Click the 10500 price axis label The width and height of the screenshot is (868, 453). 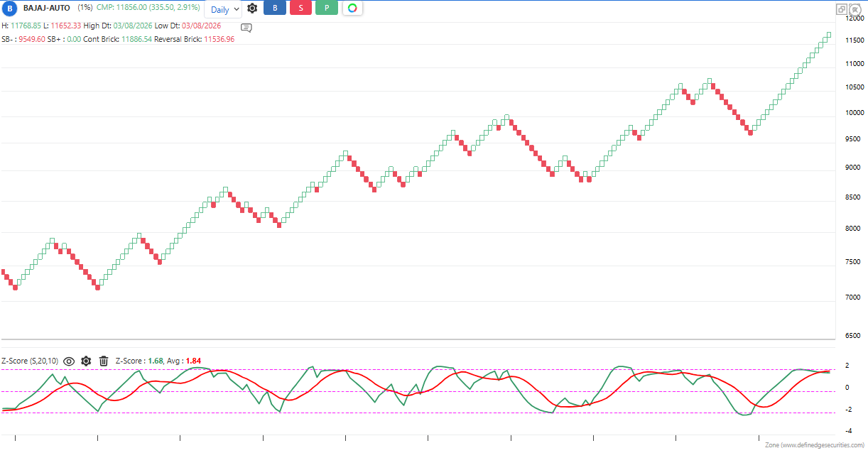pyautogui.click(x=854, y=88)
